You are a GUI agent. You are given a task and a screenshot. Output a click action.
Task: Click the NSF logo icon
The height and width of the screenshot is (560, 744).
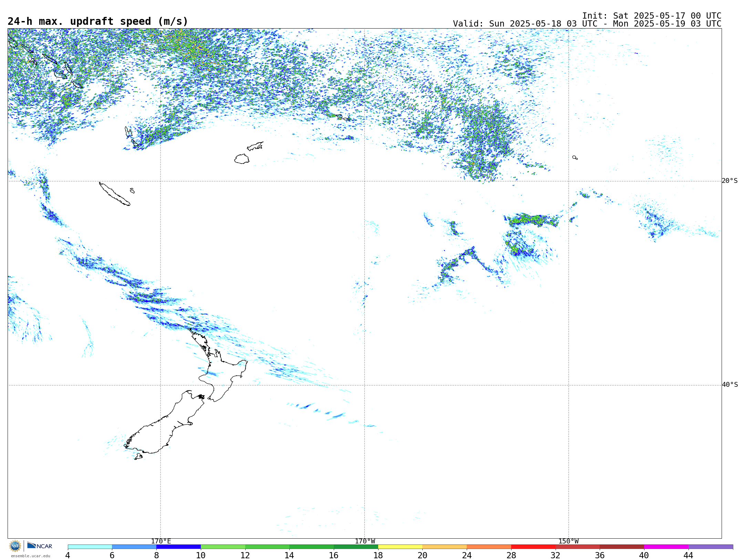[15, 546]
